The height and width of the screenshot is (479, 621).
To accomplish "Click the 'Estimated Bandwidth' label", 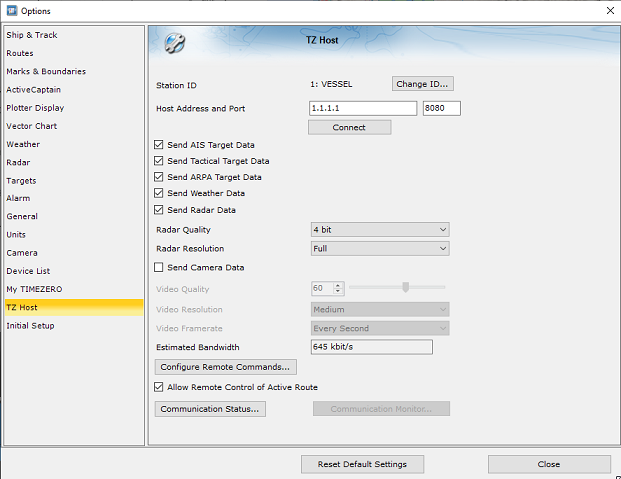I will (x=198, y=347).
